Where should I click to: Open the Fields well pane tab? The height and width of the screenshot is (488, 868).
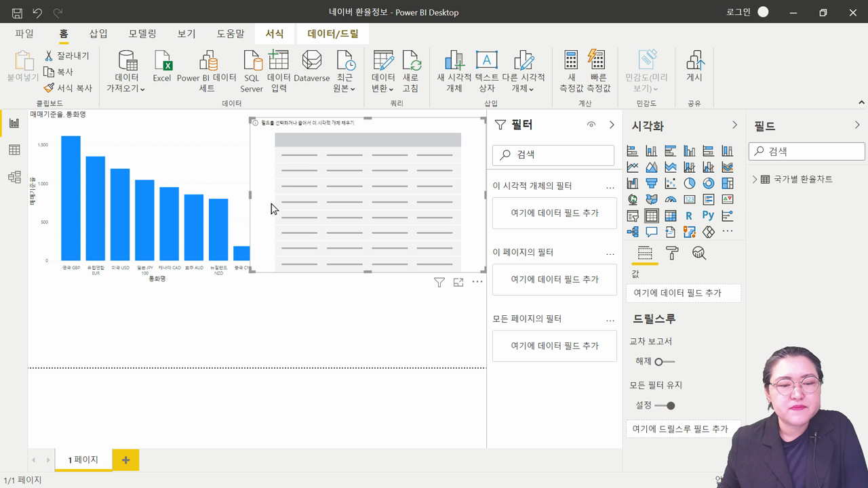point(645,253)
